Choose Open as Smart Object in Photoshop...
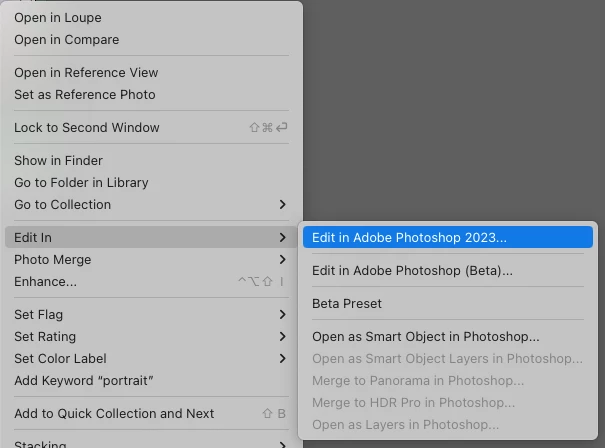605x448 pixels. [448, 336]
